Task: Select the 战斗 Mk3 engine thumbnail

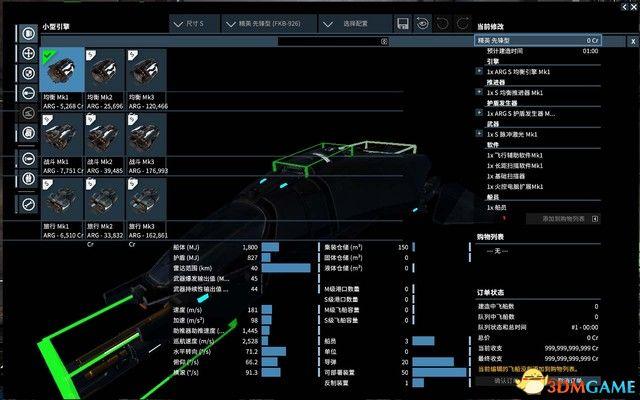Action: point(147,135)
